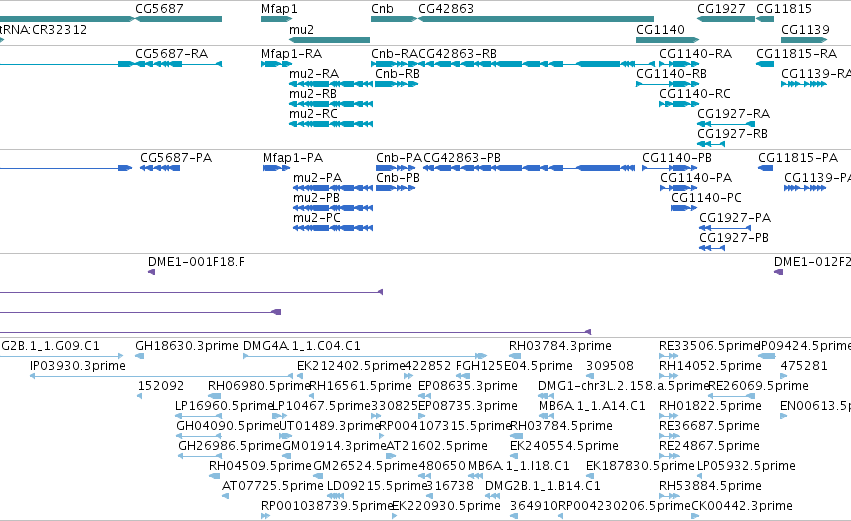Image resolution: width=851 pixels, height=521 pixels.
Task: Select EST label RH03784.5prime
Action: point(561,427)
